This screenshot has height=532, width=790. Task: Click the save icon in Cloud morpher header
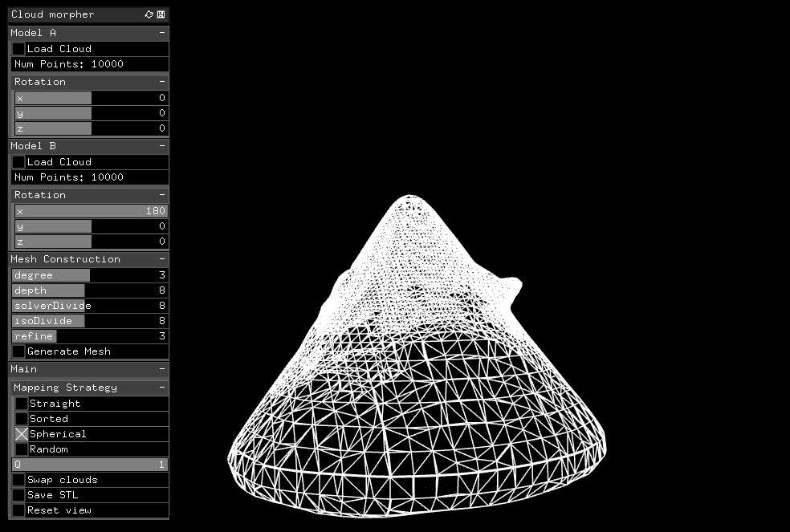161,14
